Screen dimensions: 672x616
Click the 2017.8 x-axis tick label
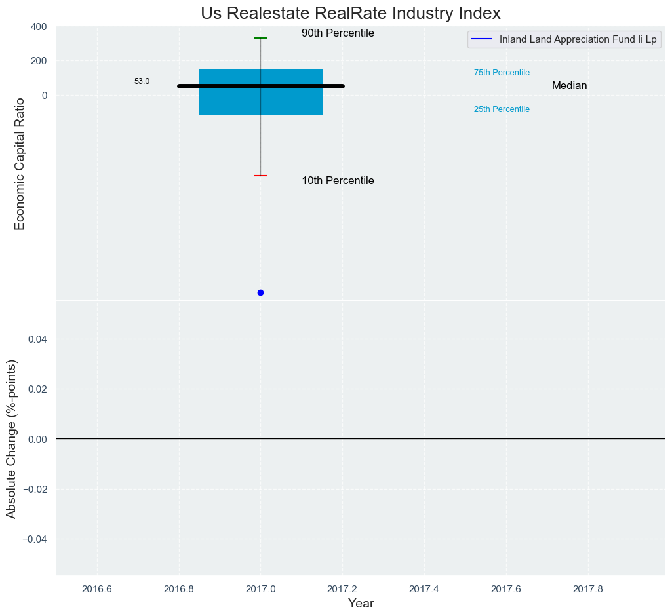pyautogui.click(x=588, y=588)
